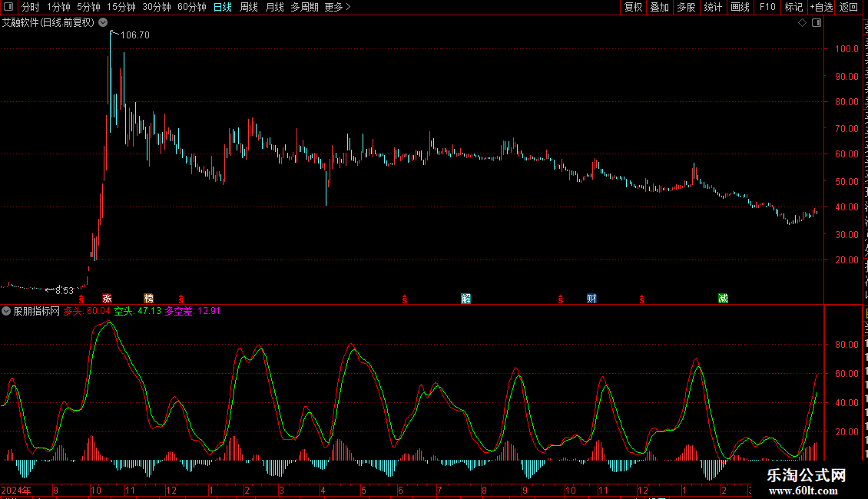Add stock via +自选 button

pos(821,7)
